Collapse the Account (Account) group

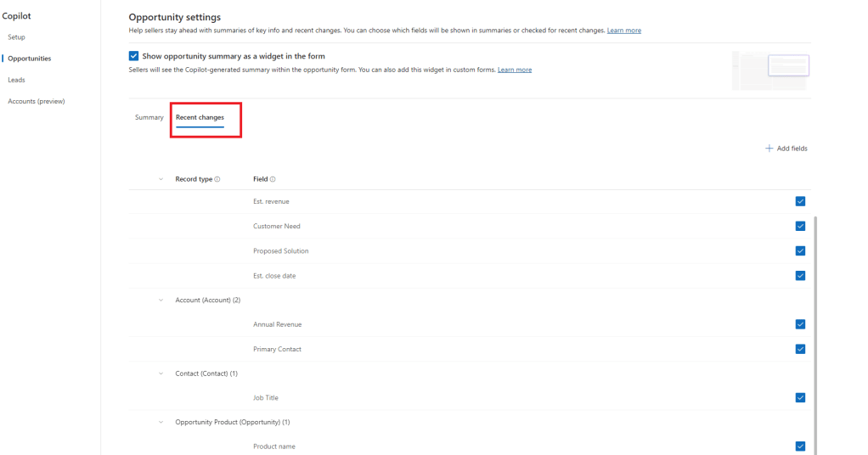pos(161,300)
